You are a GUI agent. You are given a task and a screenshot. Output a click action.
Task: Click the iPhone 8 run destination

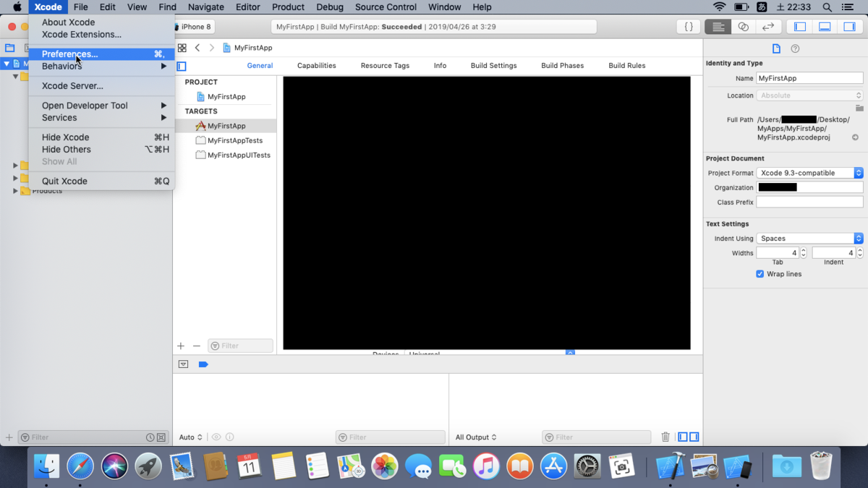click(x=195, y=27)
